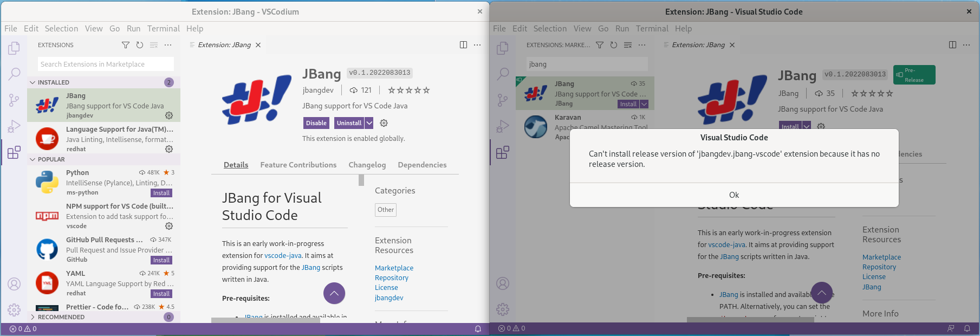Open Uninstall dropdown arrow in VSCodium
Image resolution: width=980 pixels, height=336 pixels.
369,123
